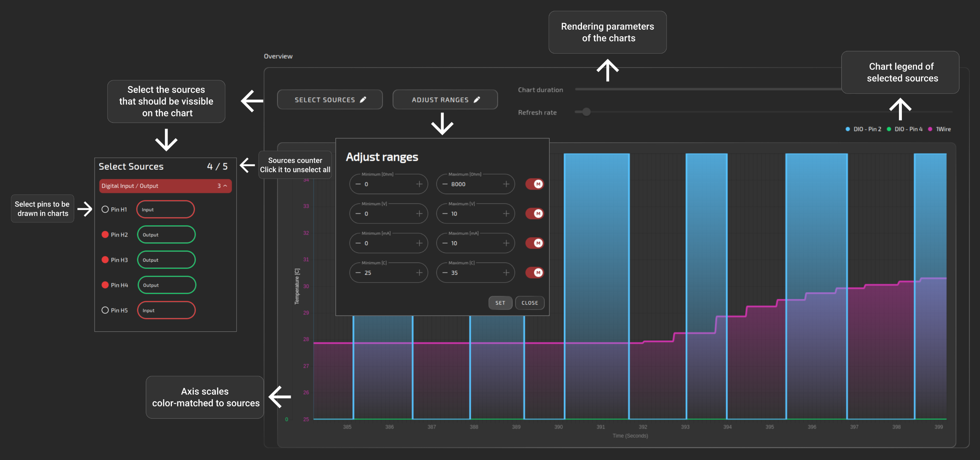This screenshot has height=460, width=980.
Task: Open the Pin H2 Output mode dropdown
Action: click(x=166, y=235)
